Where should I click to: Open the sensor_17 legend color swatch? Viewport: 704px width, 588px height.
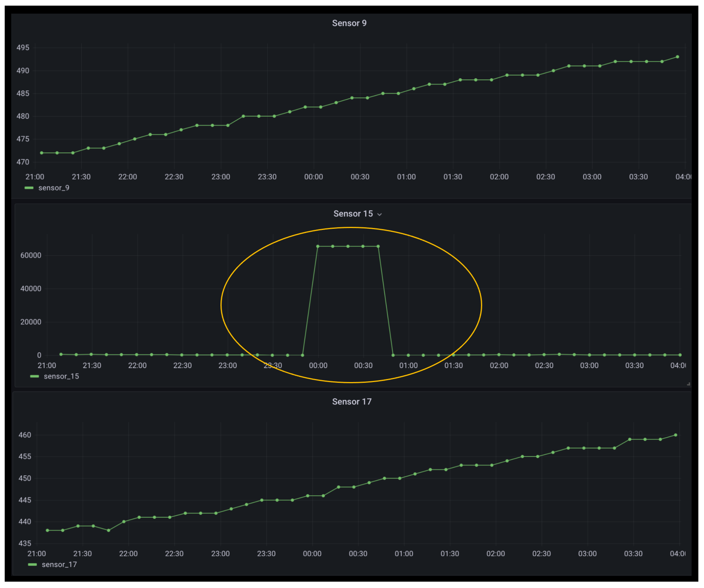(x=32, y=565)
